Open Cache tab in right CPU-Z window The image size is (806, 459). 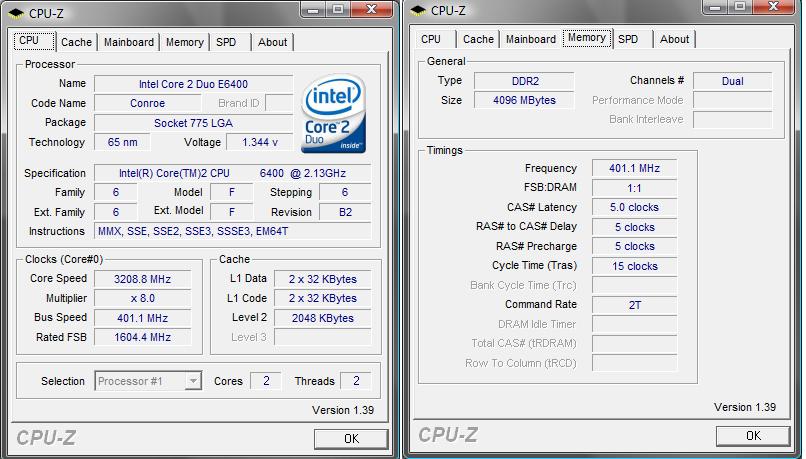click(478, 39)
